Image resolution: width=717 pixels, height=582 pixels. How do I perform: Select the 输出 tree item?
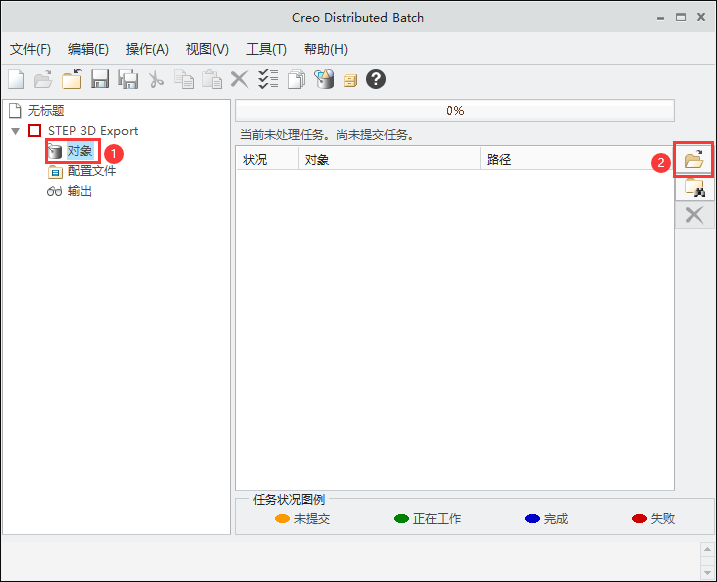[x=80, y=191]
